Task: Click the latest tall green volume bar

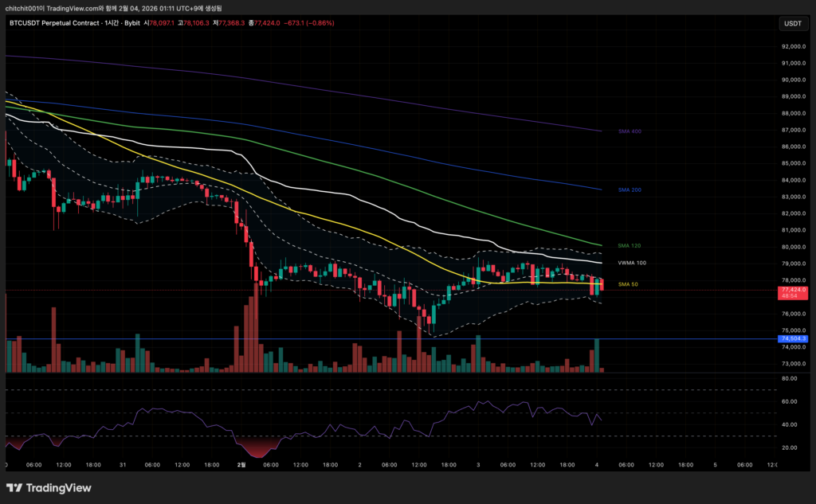Action: click(595, 355)
